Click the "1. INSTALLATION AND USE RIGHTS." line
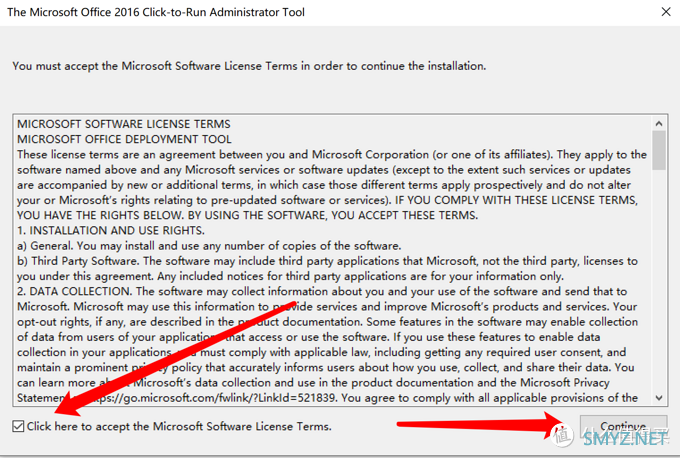The image size is (680, 458). point(111,230)
